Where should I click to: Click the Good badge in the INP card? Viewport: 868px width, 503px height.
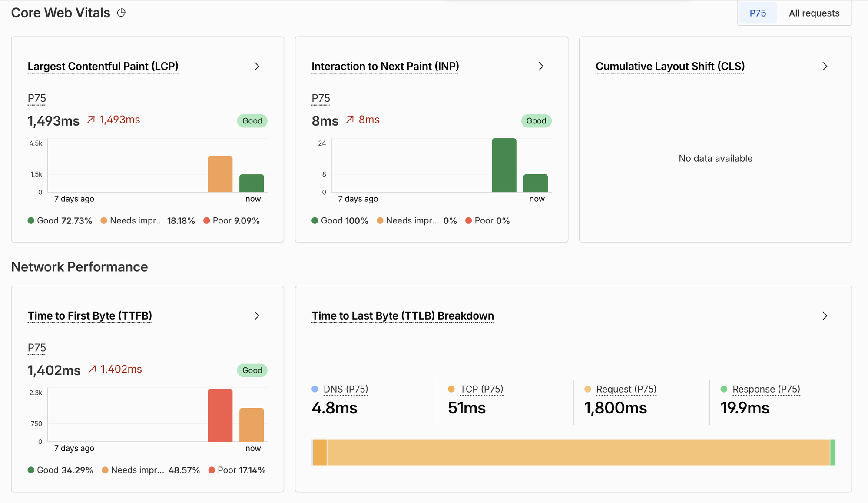coord(536,121)
